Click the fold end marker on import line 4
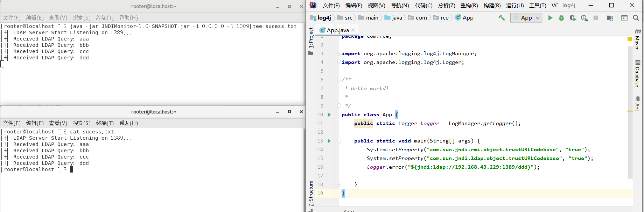This screenshot has height=212, width=644. click(339, 62)
